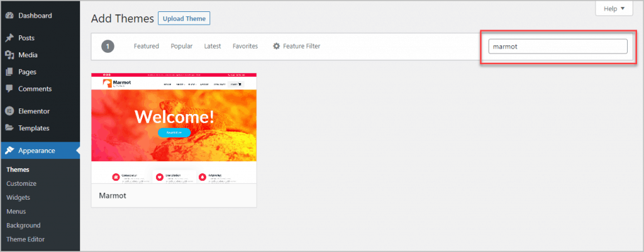Switch to the Featured themes tab
This screenshot has height=252, width=644.
(146, 46)
